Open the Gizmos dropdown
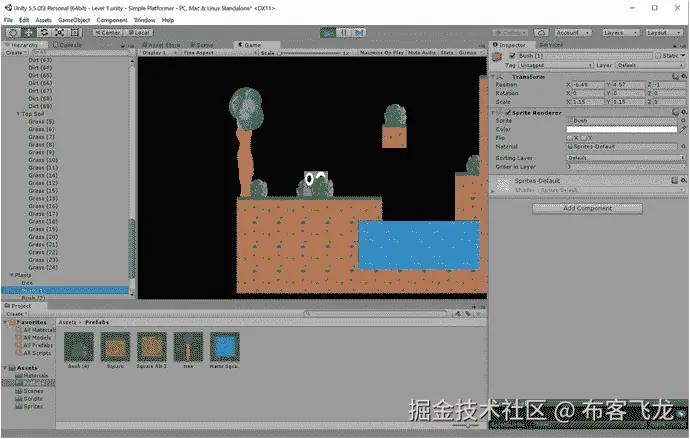Screen dimensions: 690x439 pos(471,52)
